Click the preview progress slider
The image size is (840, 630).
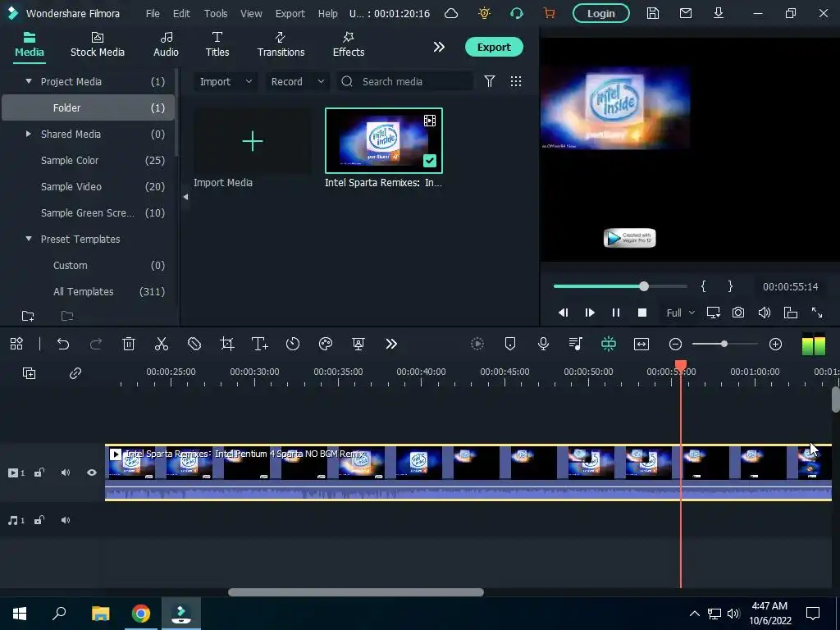(x=620, y=286)
